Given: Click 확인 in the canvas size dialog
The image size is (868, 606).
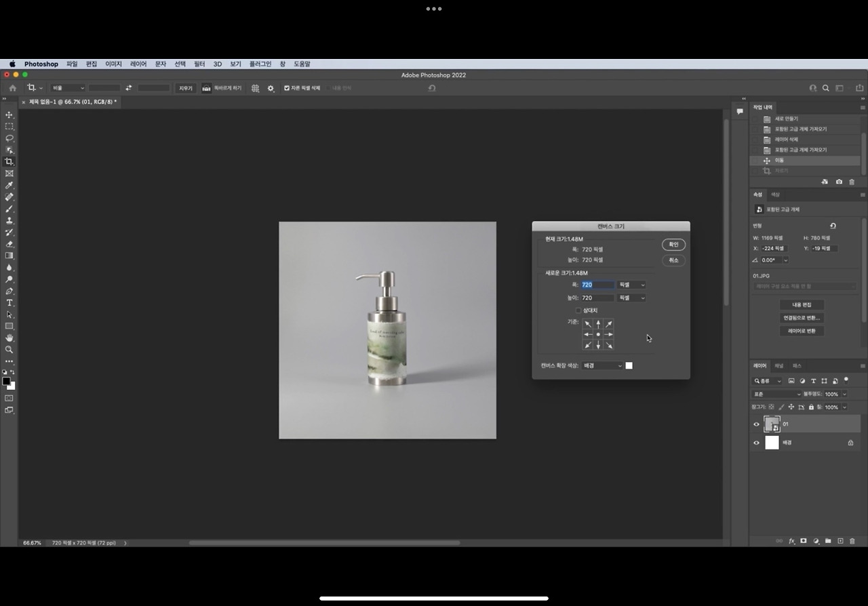Looking at the screenshot, I should point(673,245).
